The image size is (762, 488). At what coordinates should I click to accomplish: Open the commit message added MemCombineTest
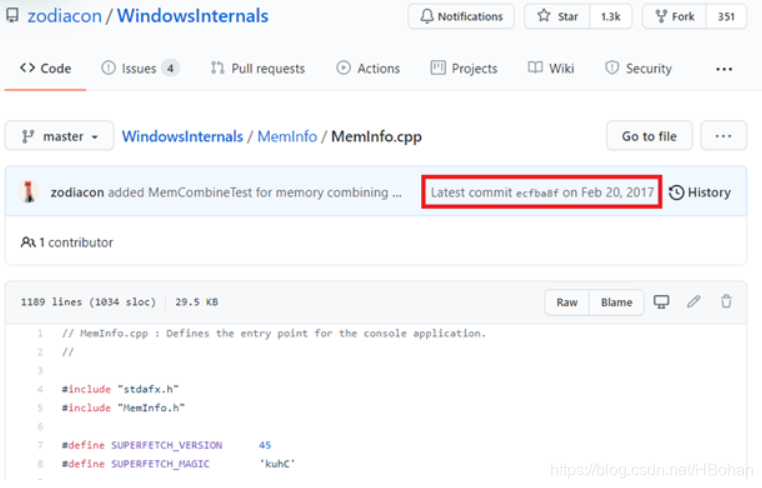[x=248, y=192]
